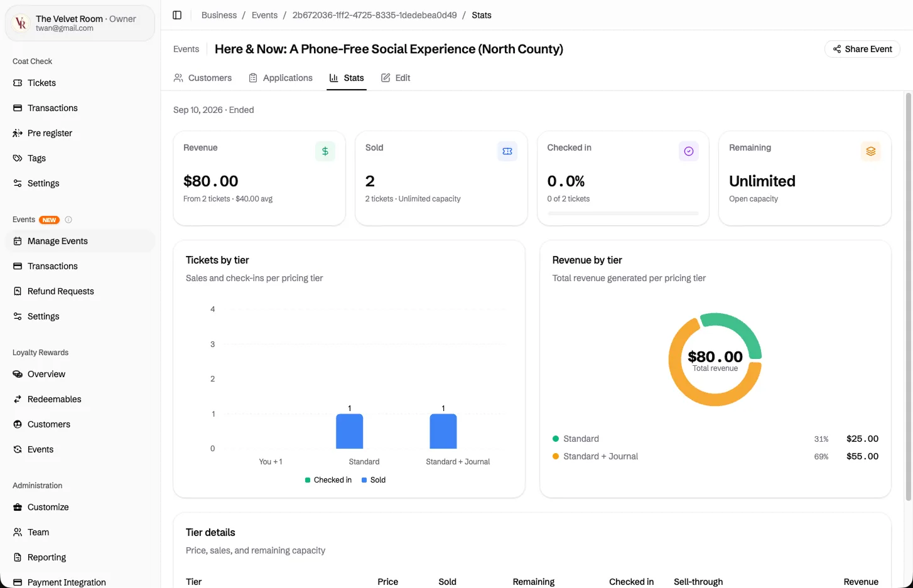This screenshot has height=588, width=913.
Task: Open Tickets under Coat Check
Action: coord(80,83)
